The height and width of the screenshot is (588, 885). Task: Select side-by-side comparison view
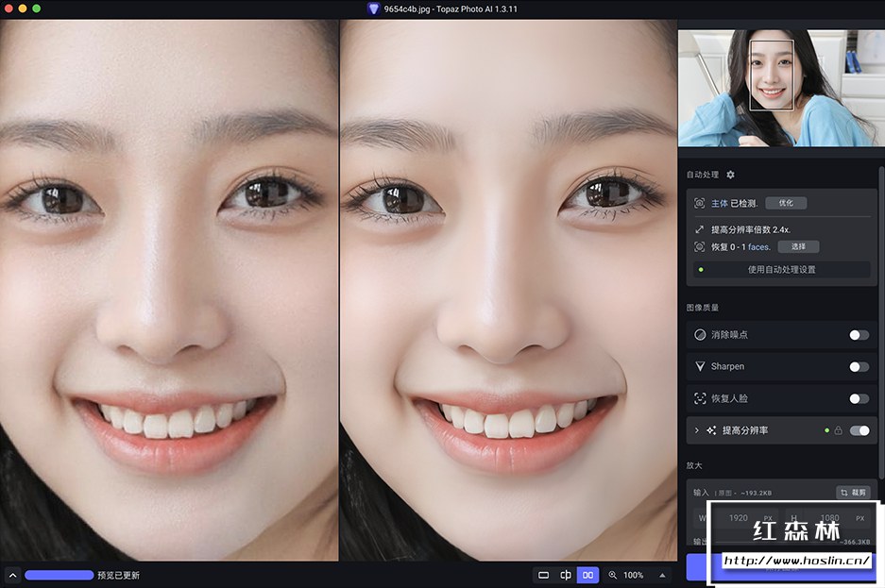click(587, 575)
